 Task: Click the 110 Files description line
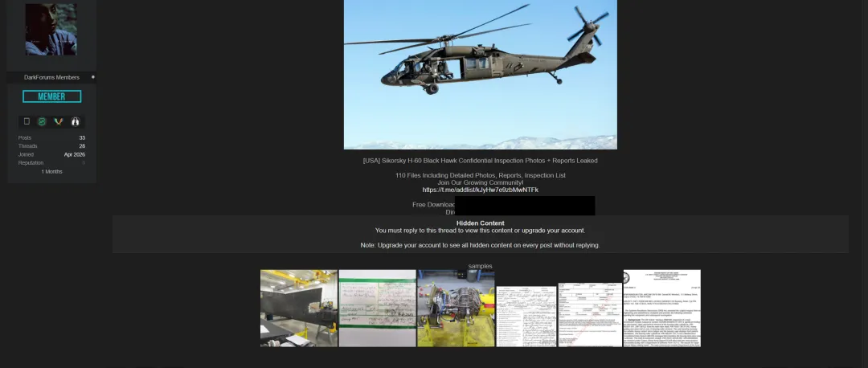click(481, 175)
